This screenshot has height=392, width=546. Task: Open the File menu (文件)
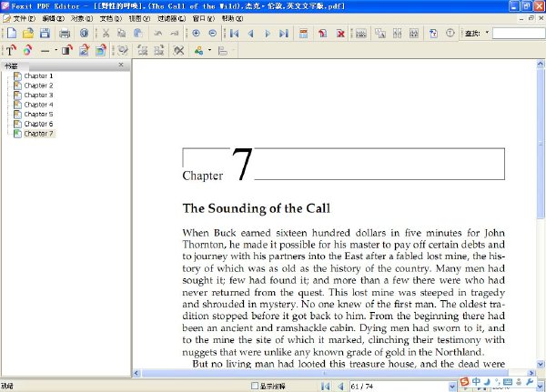[24, 18]
